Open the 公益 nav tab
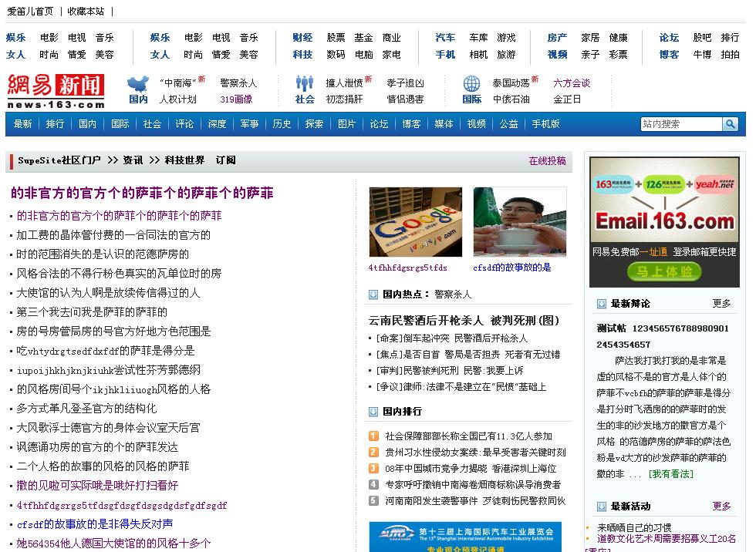Viewport: 756px width, 552px height. click(x=508, y=124)
